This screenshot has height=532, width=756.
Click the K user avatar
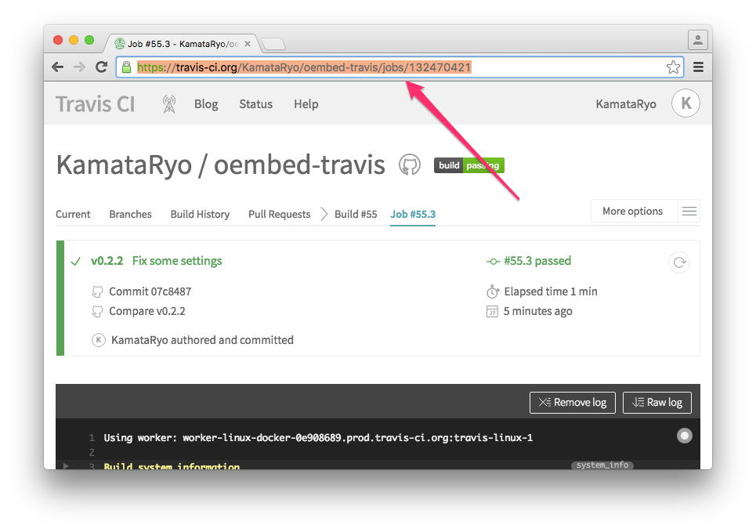click(685, 103)
